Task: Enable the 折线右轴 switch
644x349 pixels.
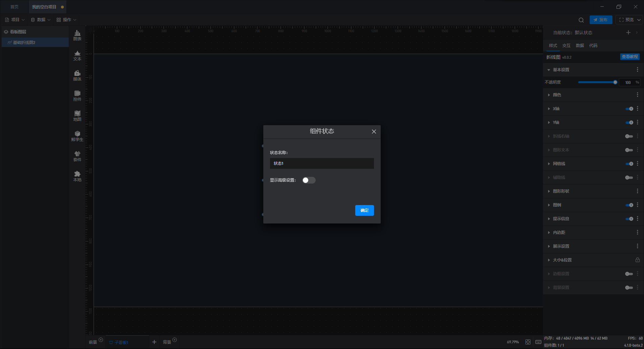Action: (629, 136)
